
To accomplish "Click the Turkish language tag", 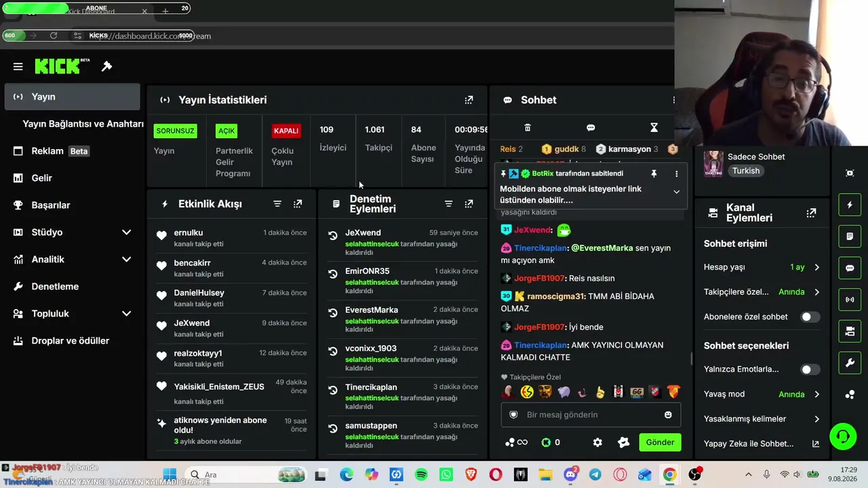I will pyautogui.click(x=746, y=171).
